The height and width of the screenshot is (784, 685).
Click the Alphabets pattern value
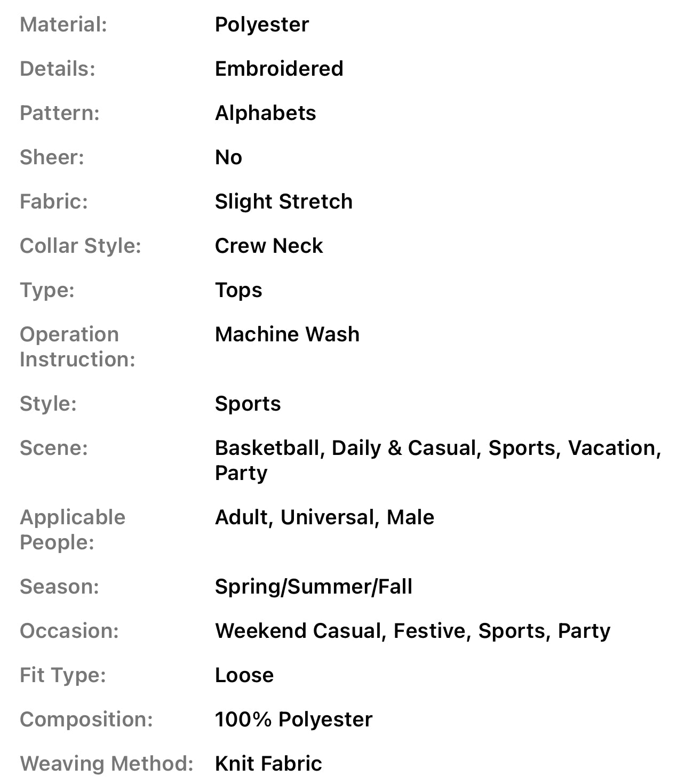pos(265,113)
